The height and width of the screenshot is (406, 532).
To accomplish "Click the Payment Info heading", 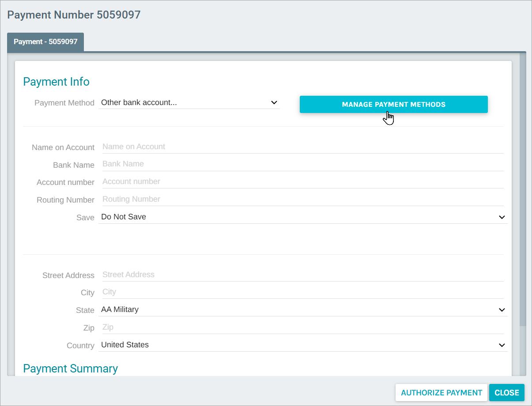I will click(x=56, y=82).
